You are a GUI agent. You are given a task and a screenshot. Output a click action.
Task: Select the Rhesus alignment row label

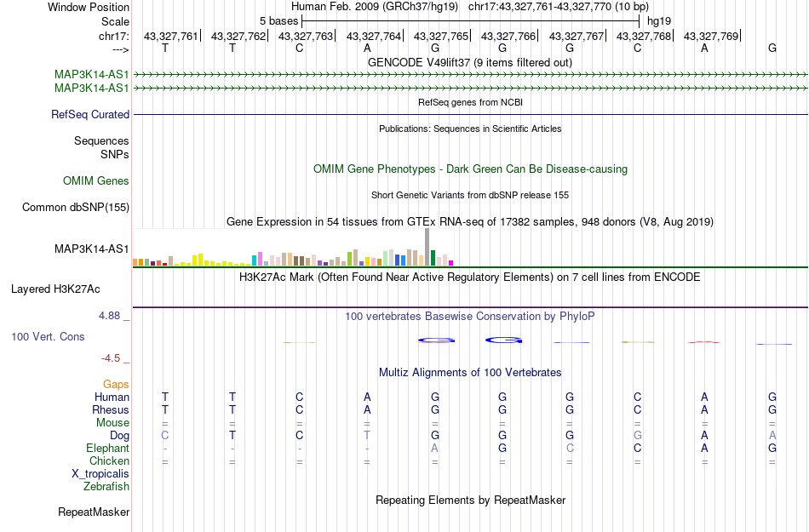point(111,409)
